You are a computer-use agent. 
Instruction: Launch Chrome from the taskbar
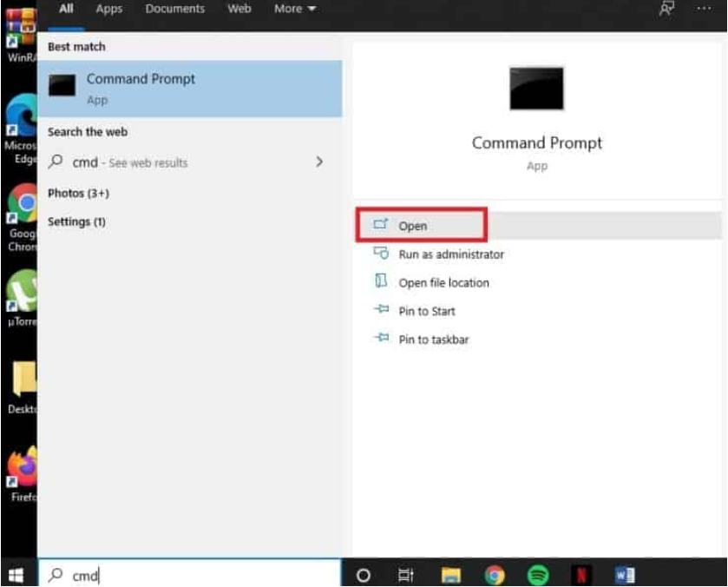coord(495,576)
